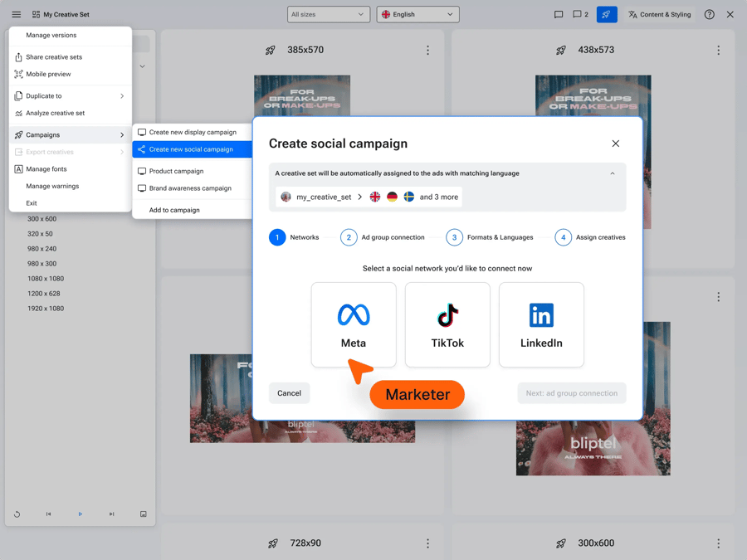The height and width of the screenshot is (560, 747).
Task: Select the 1200 x 628 size
Action: coord(46,294)
